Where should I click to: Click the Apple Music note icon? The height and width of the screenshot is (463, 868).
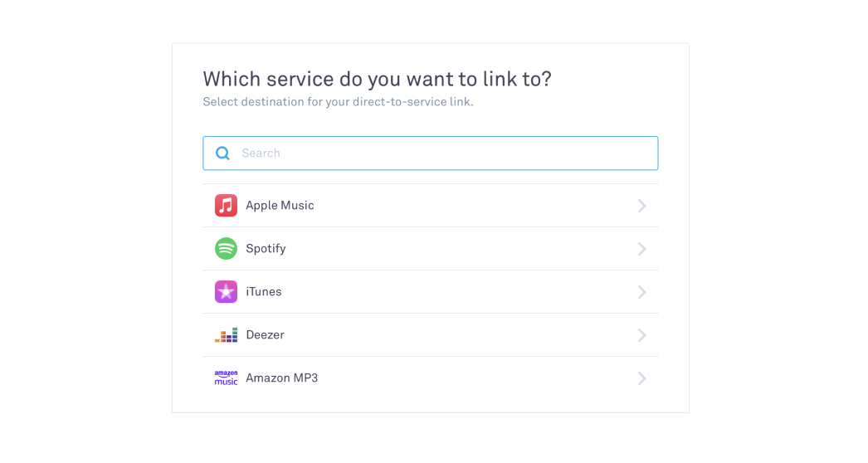coord(226,206)
